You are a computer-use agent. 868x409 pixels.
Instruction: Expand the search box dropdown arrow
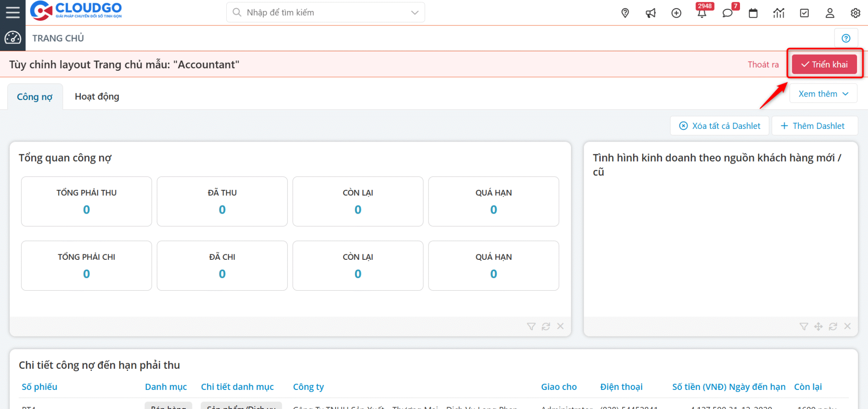(x=415, y=12)
